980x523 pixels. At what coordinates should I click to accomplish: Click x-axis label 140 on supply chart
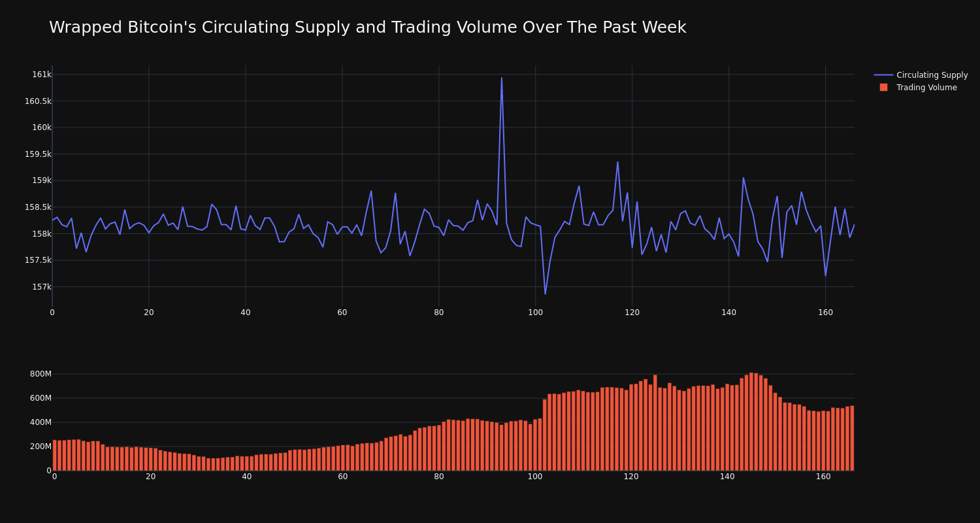click(728, 312)
